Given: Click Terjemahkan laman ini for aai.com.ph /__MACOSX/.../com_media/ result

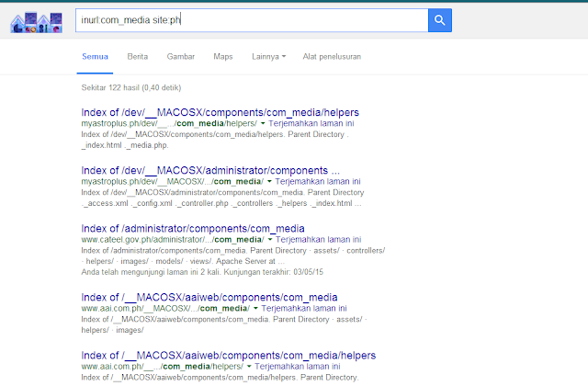Looking at the screenshot, I should (x=304, y=309).
